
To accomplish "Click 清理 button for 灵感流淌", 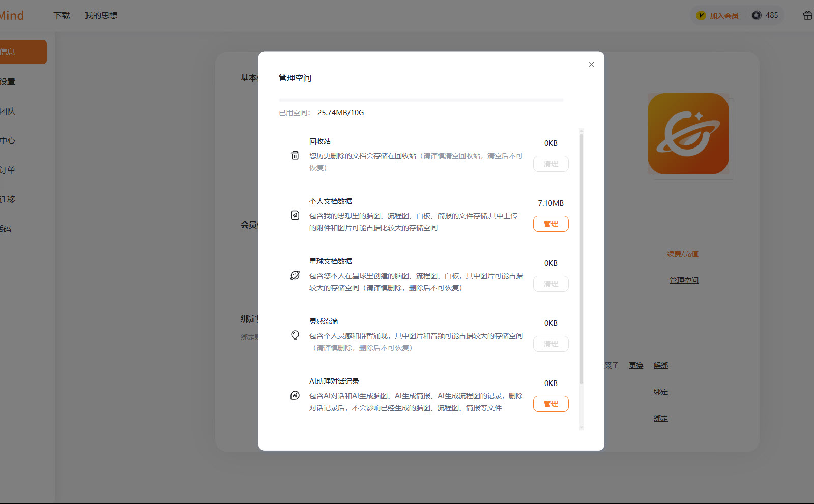I will 551,344.
